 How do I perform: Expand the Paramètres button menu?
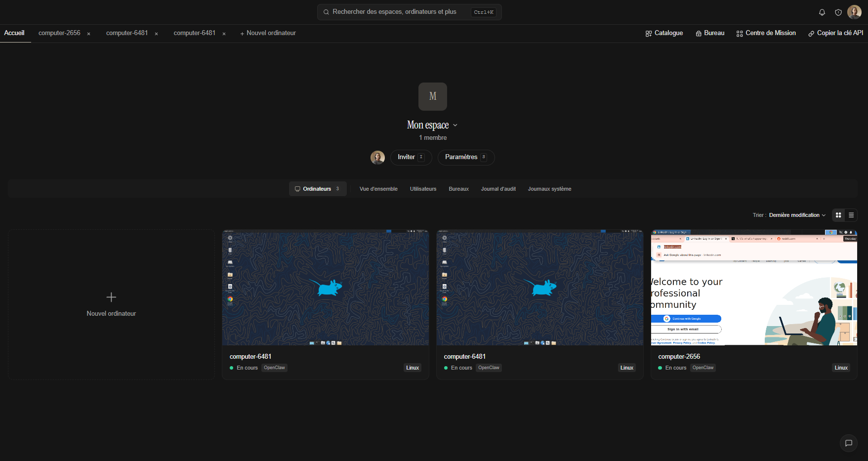(465, 157)
